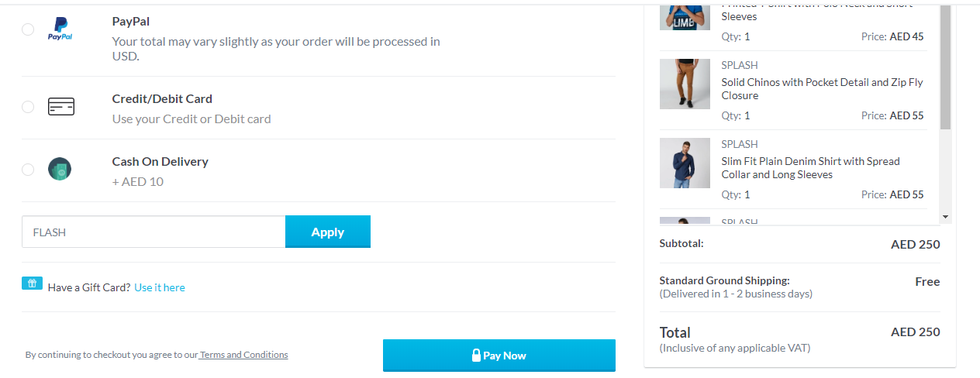Click the Slim Fit Plain Denim Shirt title

tap(810, 167)
